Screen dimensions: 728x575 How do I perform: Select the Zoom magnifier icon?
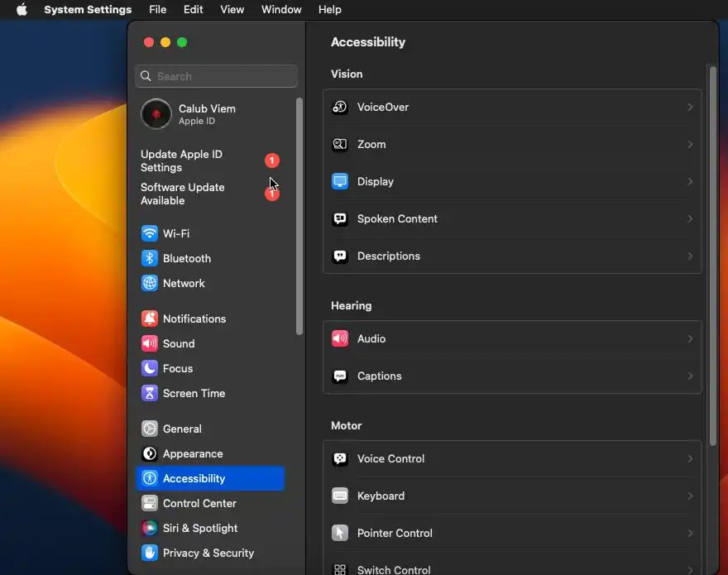[x=340, y=145]
